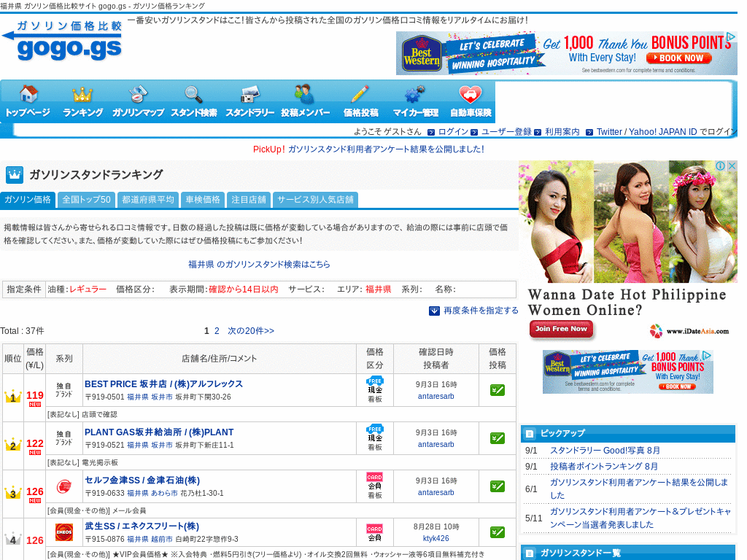This screenshot has height=560, width=747.
Task: Click the ad info icon on the dating ad
Action: pos(720,166)
